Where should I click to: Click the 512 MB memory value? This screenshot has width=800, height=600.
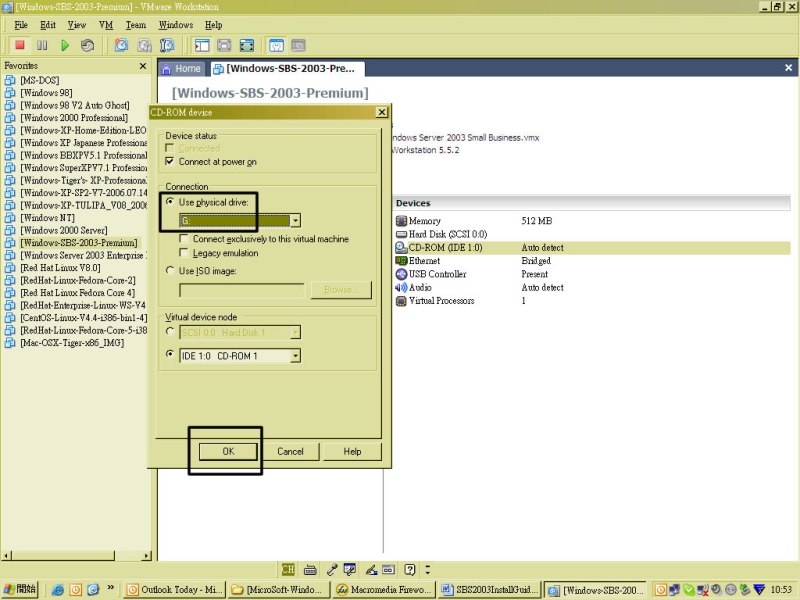pyautogui.click(x=537, y=221)
